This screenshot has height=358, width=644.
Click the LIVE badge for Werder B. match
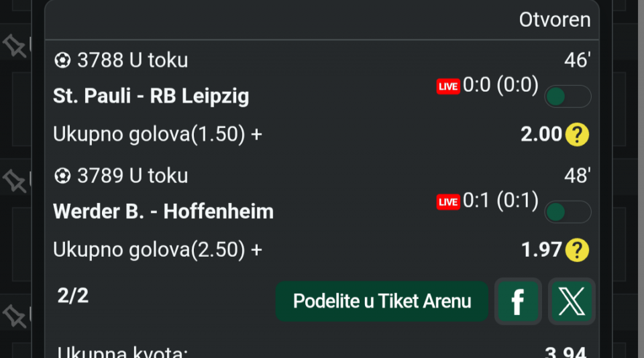tap(448, 202)
